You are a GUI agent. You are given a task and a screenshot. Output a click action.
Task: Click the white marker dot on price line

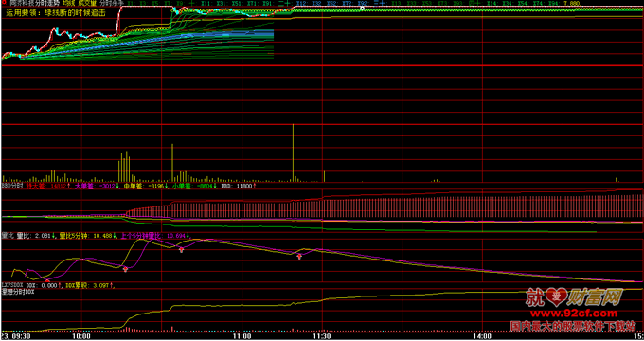click(362, 8)
